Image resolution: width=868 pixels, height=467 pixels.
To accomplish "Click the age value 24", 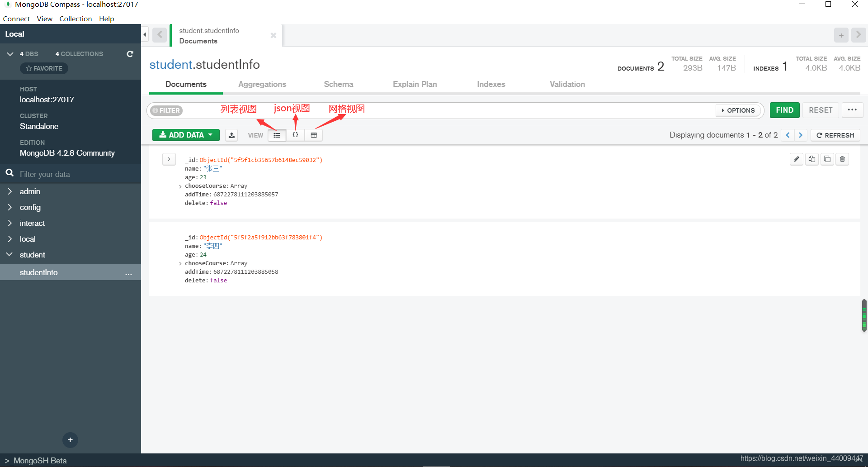I will [x=203, y=255].
